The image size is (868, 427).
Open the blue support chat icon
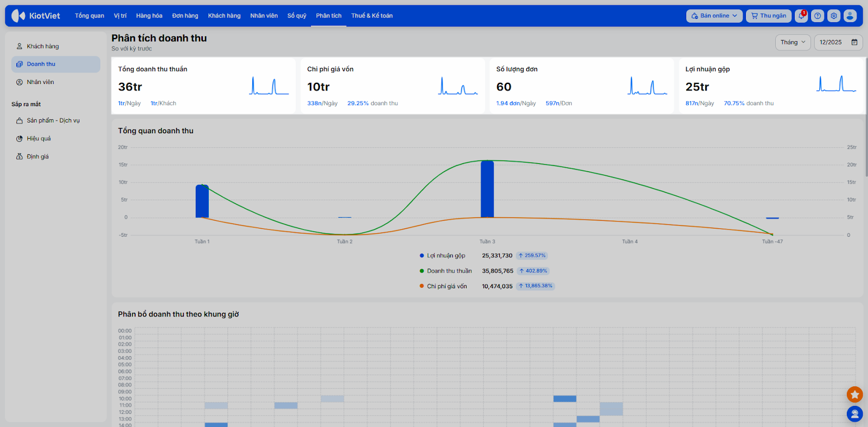(854, 414)
